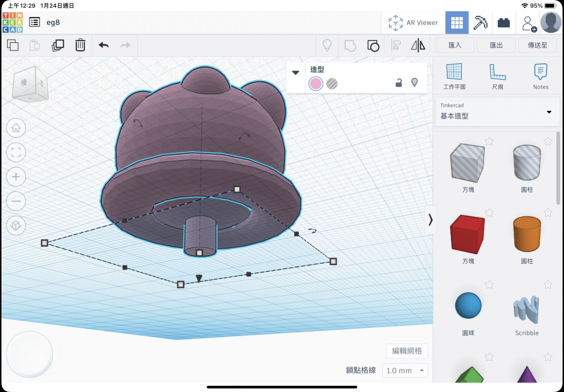Toggle perspective orthographic view cube icon
The image size is (564, 392).
(x=16, y=225)
